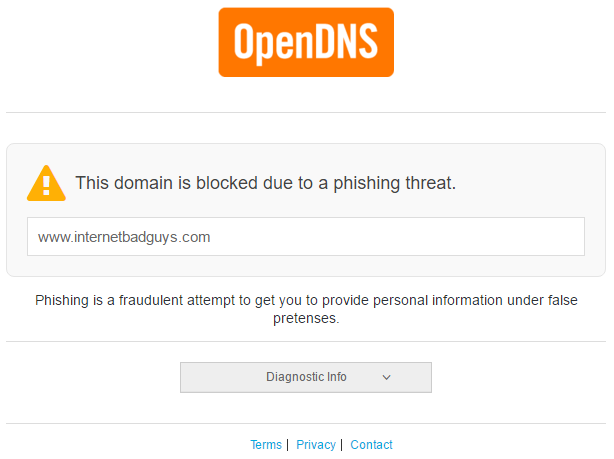Expand the Diagnostic Info dropdown
The image size is (614, 459).
(306, 377)
